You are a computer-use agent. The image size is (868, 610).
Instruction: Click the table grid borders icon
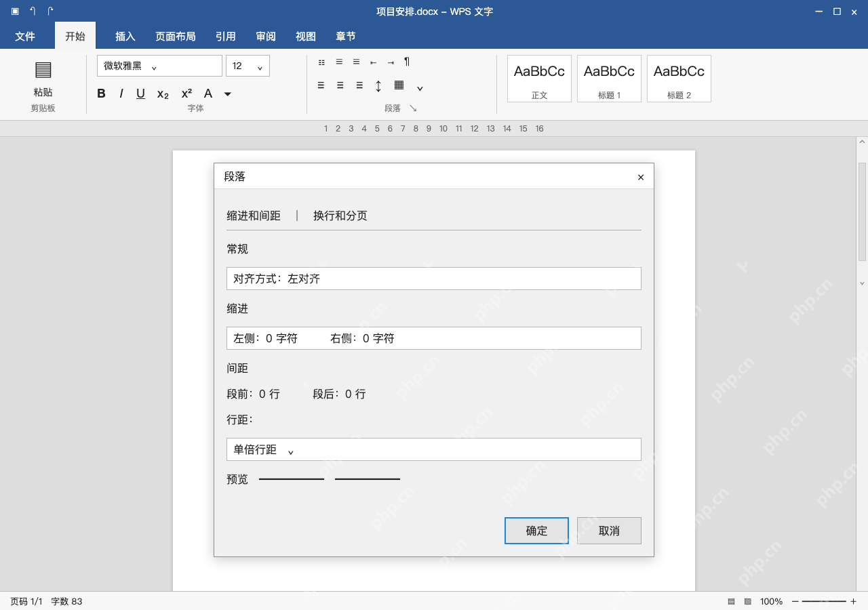399,85
